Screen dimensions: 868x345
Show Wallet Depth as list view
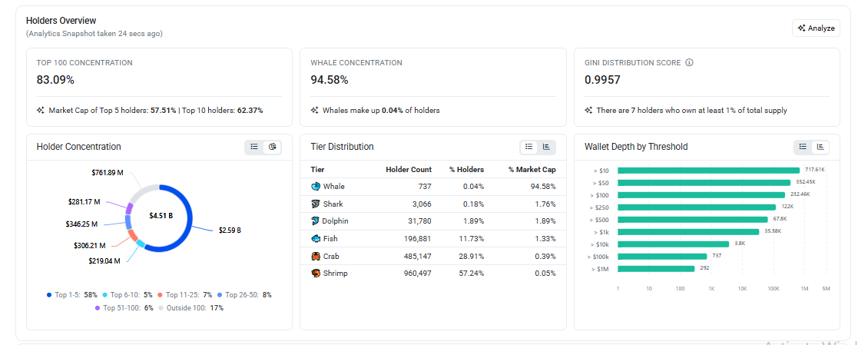click(803, 147)
